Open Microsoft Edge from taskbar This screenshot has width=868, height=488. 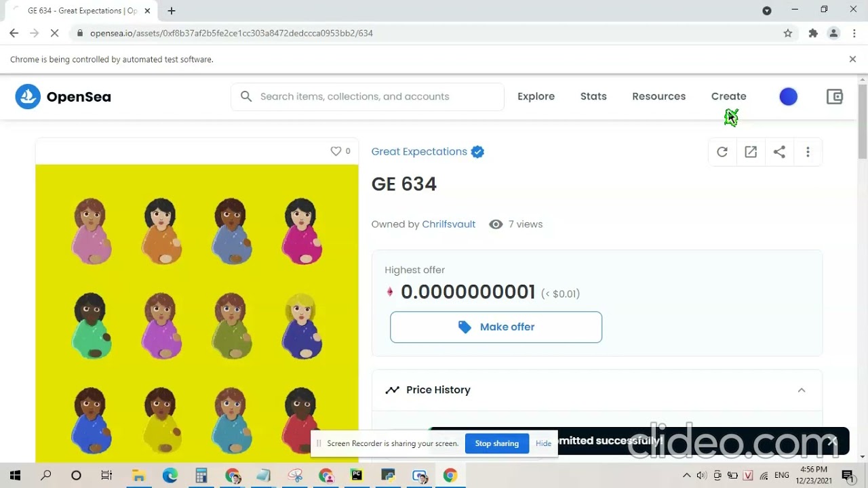click(170, 475)
